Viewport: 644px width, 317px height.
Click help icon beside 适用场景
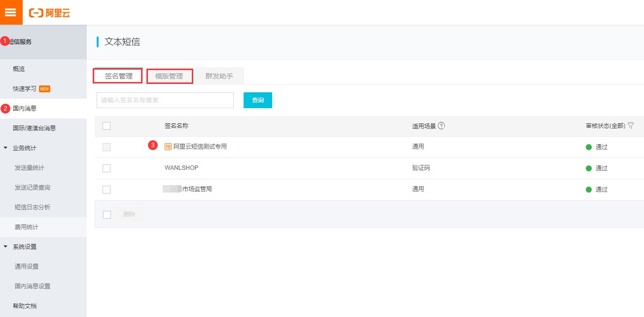tap(441, 126)
